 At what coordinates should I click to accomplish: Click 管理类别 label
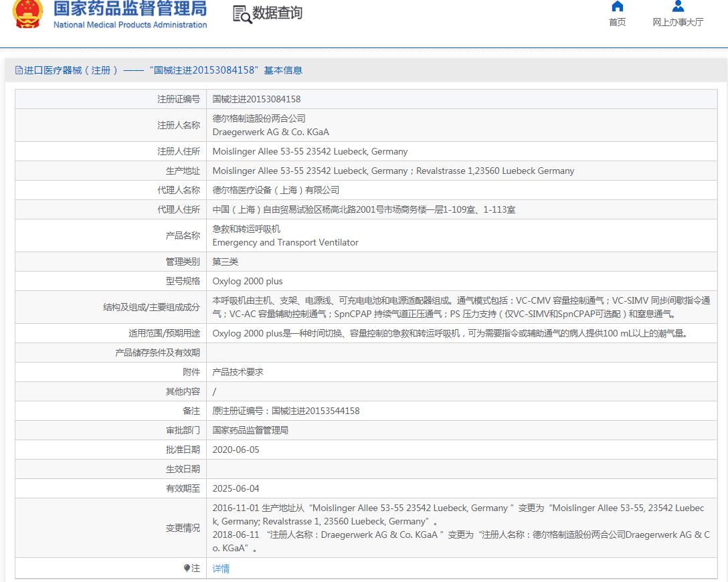[x=183, y=262]
